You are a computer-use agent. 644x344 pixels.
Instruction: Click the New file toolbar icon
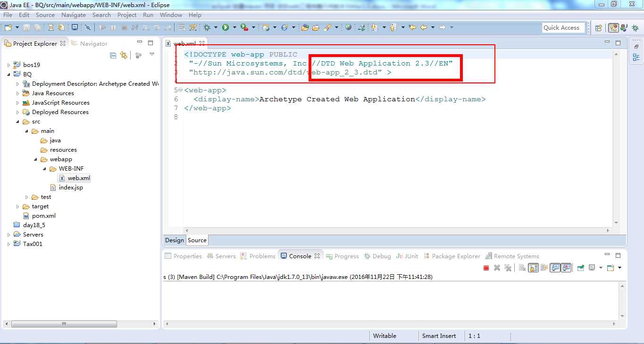coord(8,27)
